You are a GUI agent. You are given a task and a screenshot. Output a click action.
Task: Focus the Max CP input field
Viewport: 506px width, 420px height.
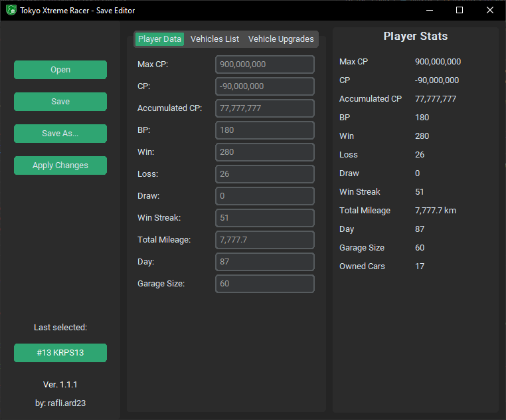(265, 64)
